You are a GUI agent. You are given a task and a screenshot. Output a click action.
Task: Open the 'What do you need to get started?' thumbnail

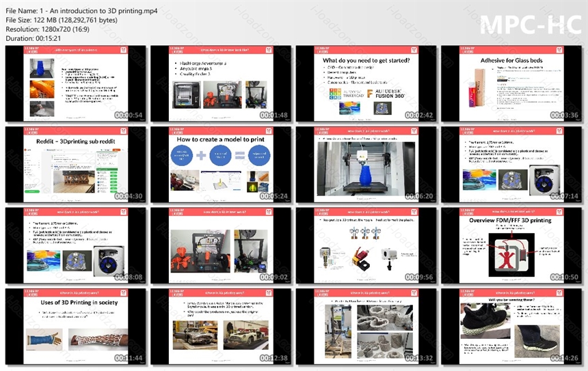[366, 83]
